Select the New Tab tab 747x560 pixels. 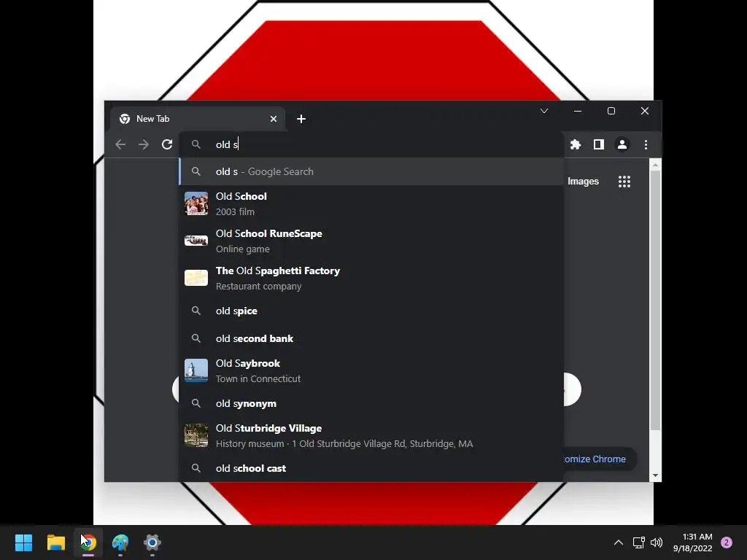coord(197,119)
